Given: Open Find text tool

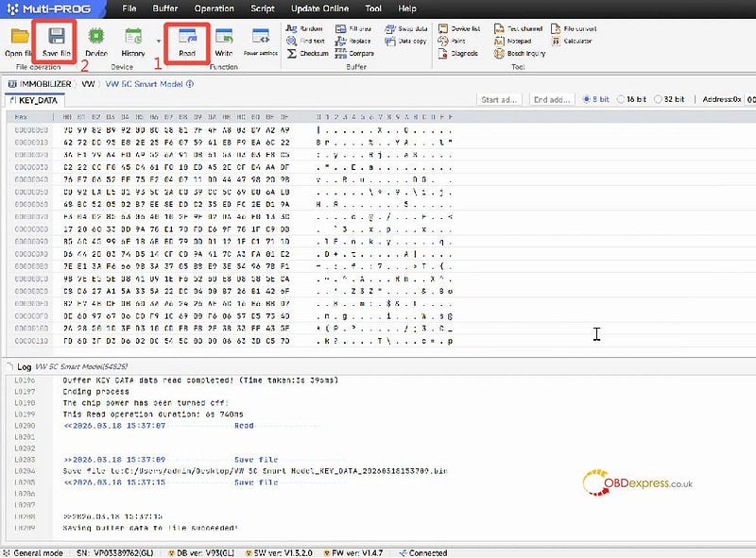Looking at the screenshot, I should [305, 41].
